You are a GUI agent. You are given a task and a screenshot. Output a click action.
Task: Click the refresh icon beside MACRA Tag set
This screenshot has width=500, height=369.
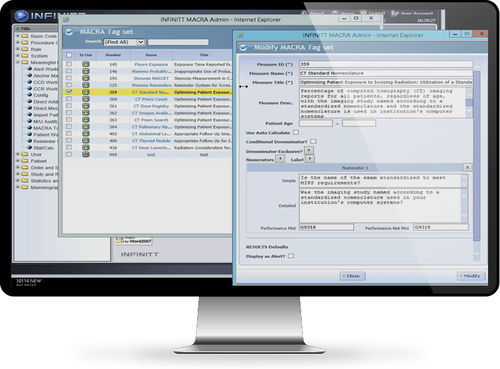click(69, 32)
